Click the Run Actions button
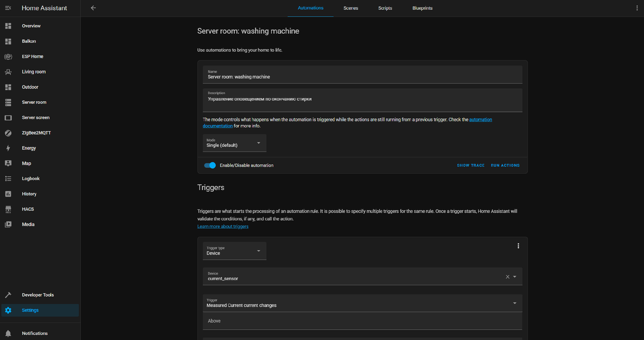644x340 pixels. (x=506, y=165)
